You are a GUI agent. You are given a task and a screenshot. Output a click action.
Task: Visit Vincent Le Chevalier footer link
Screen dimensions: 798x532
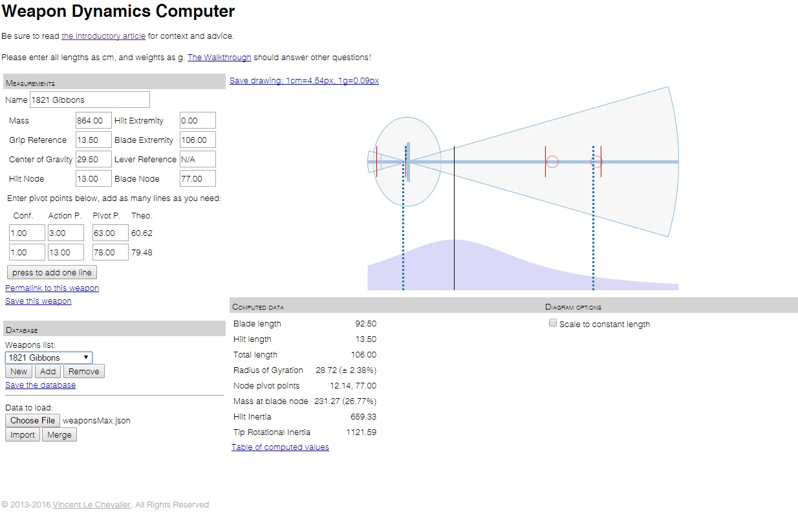[x=92, y=505]
